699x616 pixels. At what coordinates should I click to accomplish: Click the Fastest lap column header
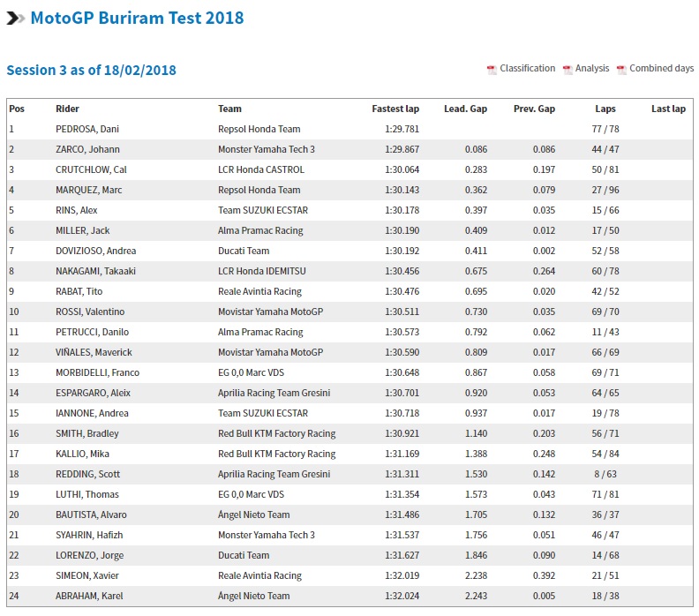coord(395,109)
